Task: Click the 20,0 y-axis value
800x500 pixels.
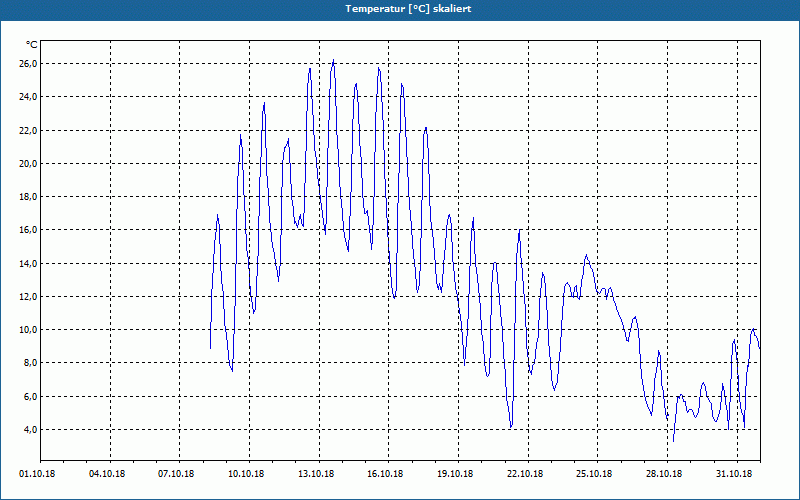Action: [28, 164]
